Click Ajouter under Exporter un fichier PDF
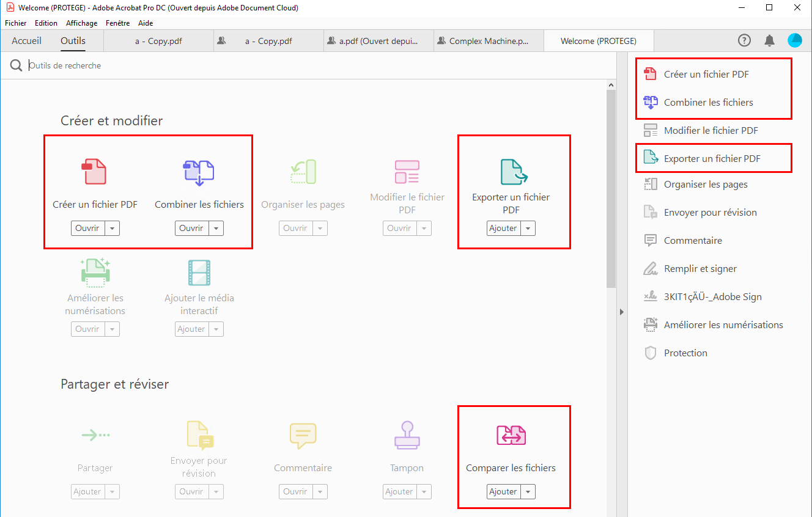The width and height of the screenshot is (812, 517). point(503,228)
